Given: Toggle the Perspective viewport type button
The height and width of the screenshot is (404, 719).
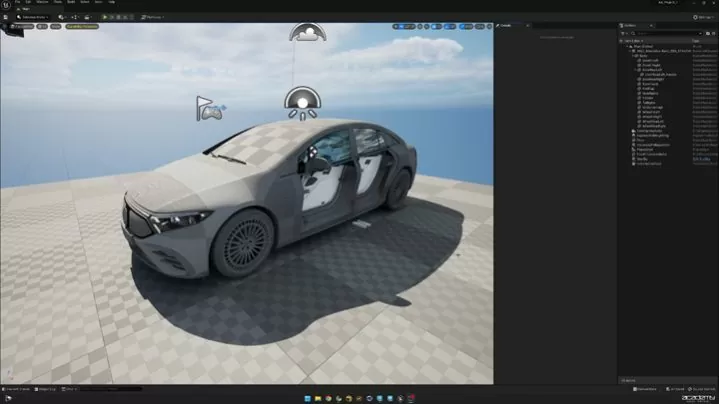Looking at the screenshot, I should click(x=22, y=26).
